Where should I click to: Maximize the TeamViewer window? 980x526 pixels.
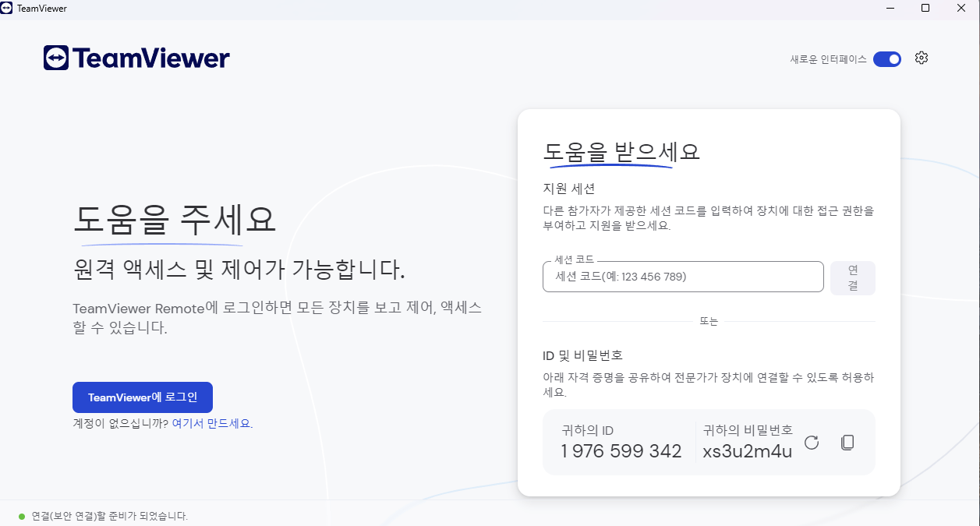click(925, 8)
